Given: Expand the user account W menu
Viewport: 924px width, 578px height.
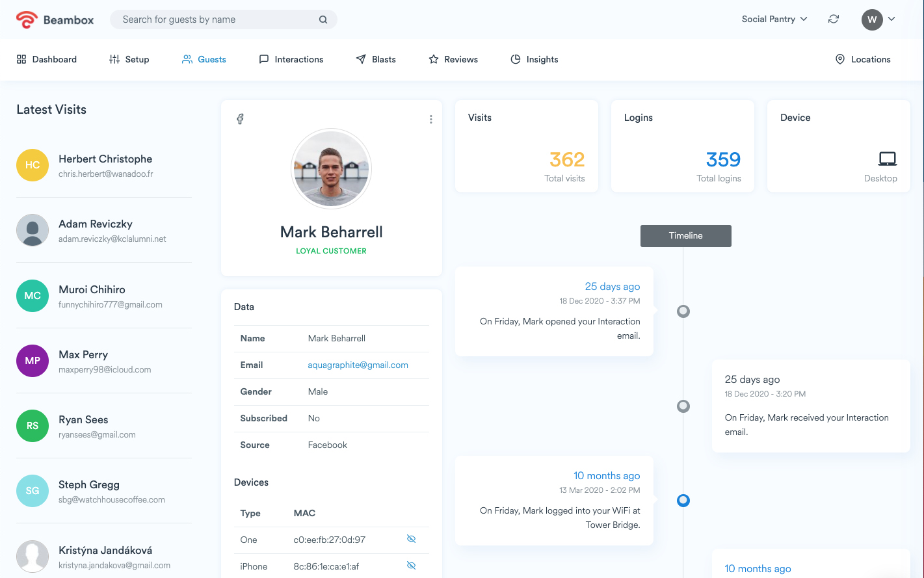Looking at the screenshot, I should coord(878,20).
